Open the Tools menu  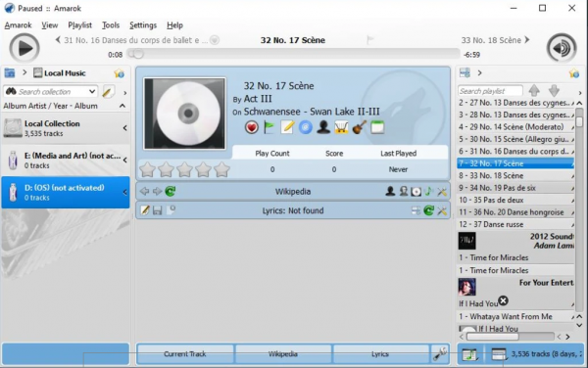[x=111, y=25]
